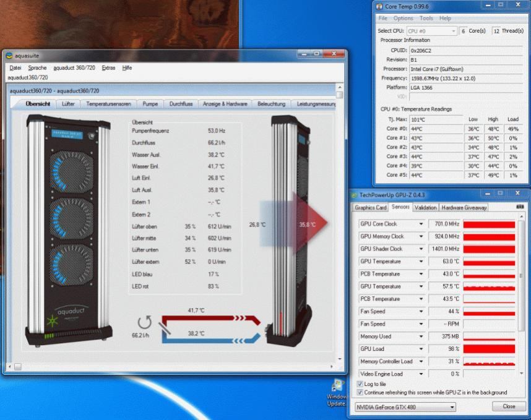Click the Lüfter oben 612 U/min value
The height and width of the screenshot is (420, 531).
[x=220, y=226]
